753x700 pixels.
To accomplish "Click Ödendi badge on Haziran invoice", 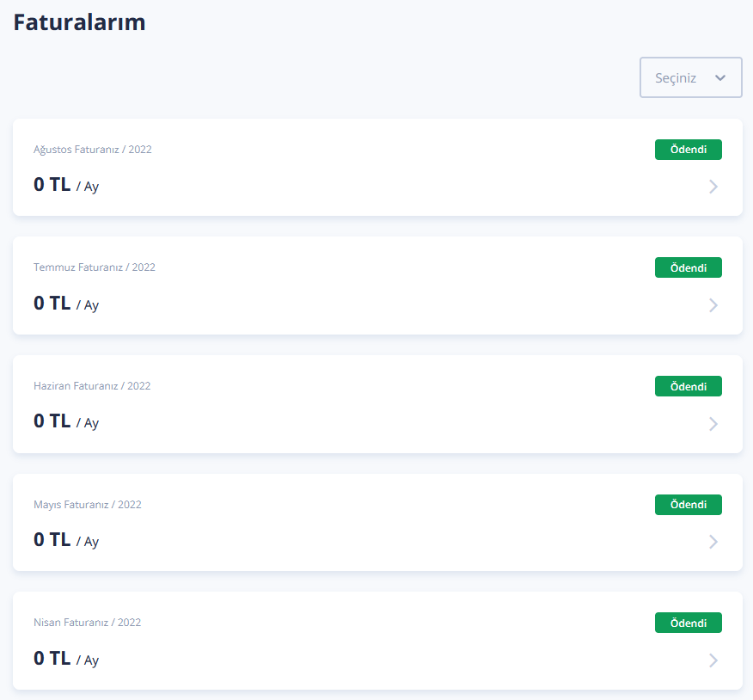I will [x=689, y=386].
